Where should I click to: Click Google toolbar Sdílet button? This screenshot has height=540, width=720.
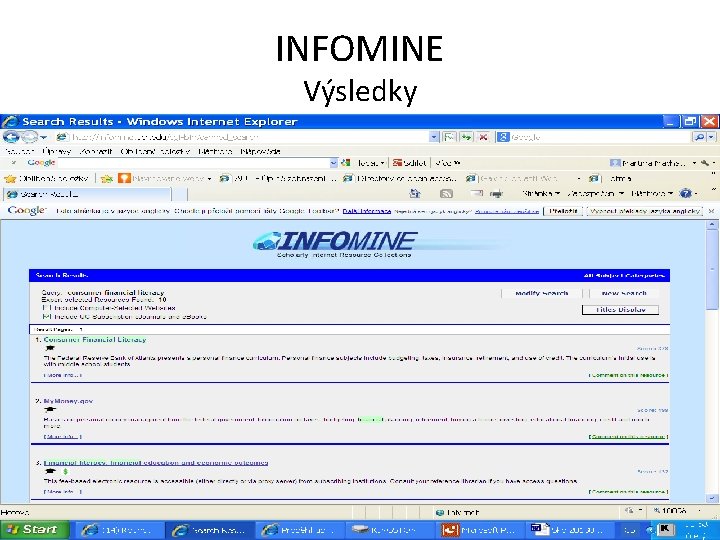click(x=410, y=163)
